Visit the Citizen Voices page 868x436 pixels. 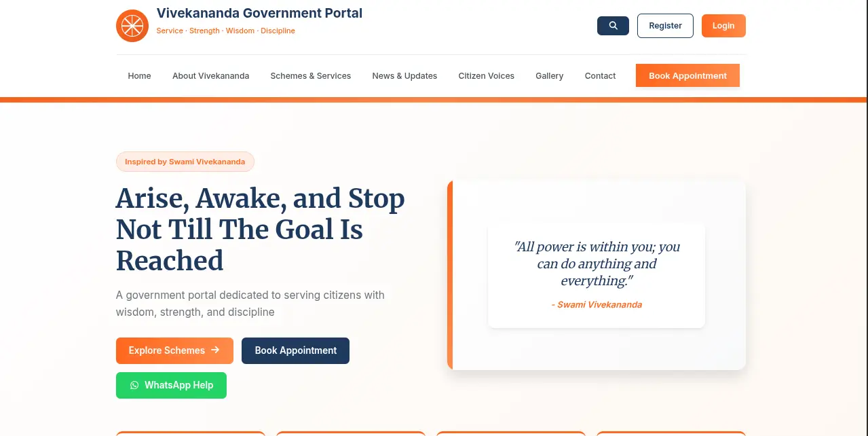[486, 75]
